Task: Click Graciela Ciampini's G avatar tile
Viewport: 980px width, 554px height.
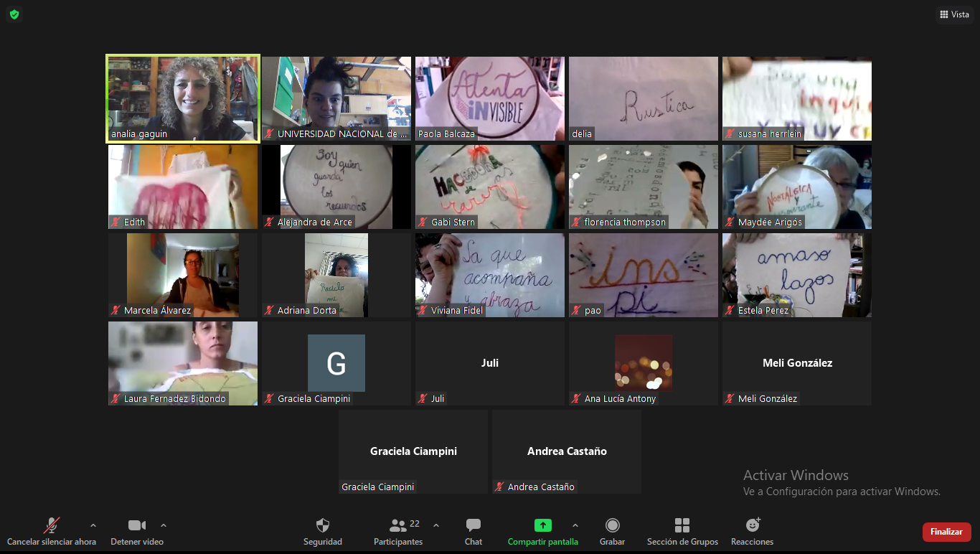Action: [x=336, y=363]
